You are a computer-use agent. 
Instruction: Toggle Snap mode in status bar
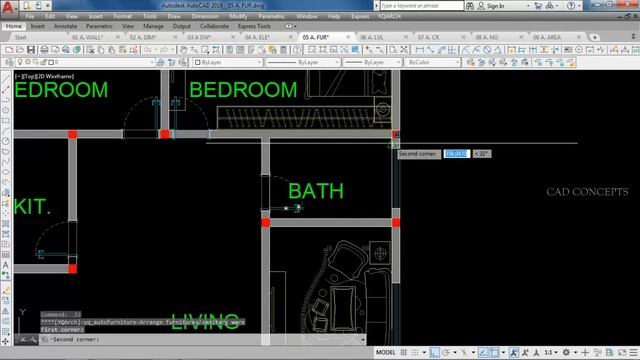415,352
